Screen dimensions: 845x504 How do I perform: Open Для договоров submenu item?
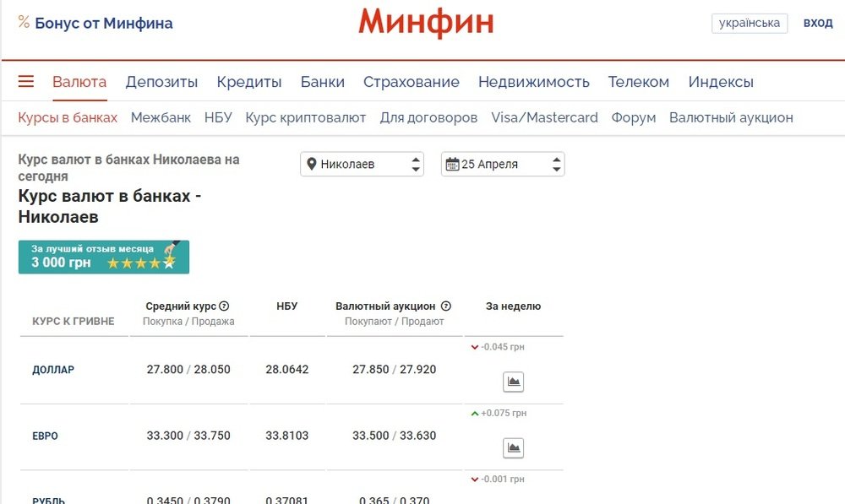(428, 117)
